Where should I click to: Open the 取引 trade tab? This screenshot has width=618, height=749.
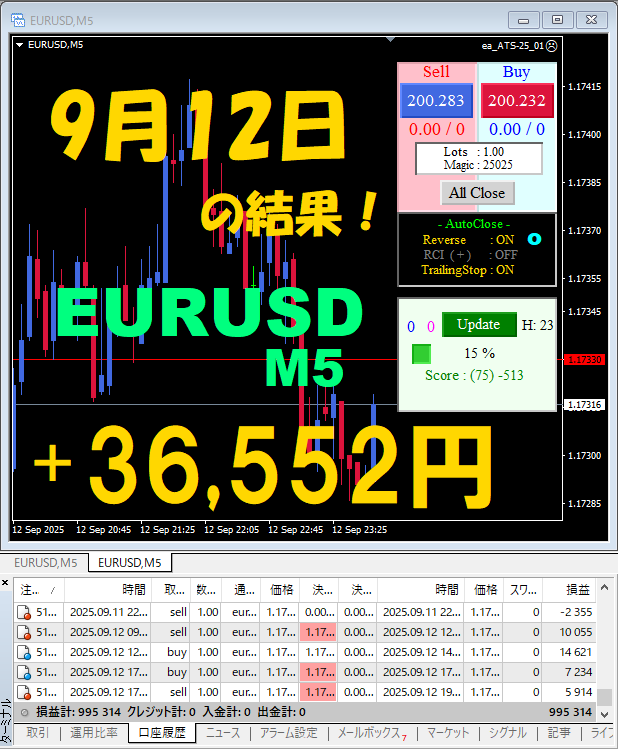[37, 733]
